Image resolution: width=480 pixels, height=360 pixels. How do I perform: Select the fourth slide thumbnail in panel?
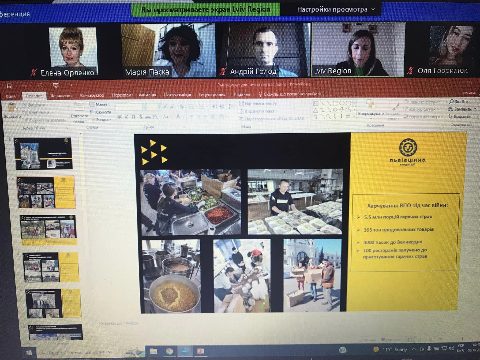tap(51, 267)
